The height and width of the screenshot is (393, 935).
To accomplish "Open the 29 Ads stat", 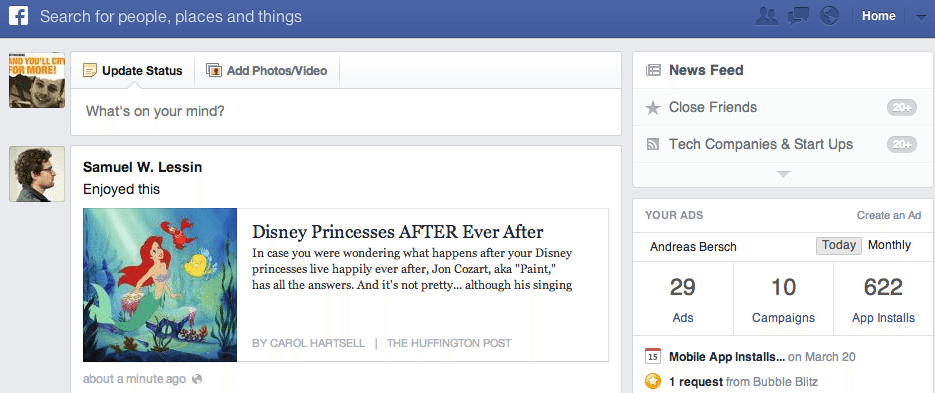I will 683,298.
